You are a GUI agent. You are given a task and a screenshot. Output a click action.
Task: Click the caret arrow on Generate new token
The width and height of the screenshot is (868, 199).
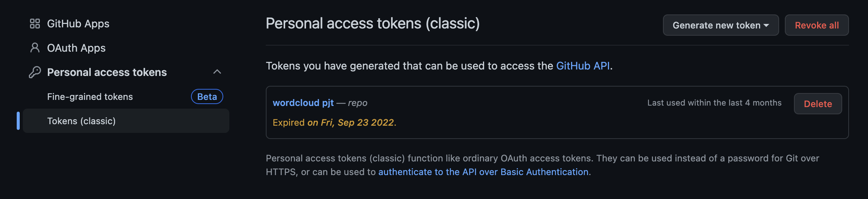[766, 25]
